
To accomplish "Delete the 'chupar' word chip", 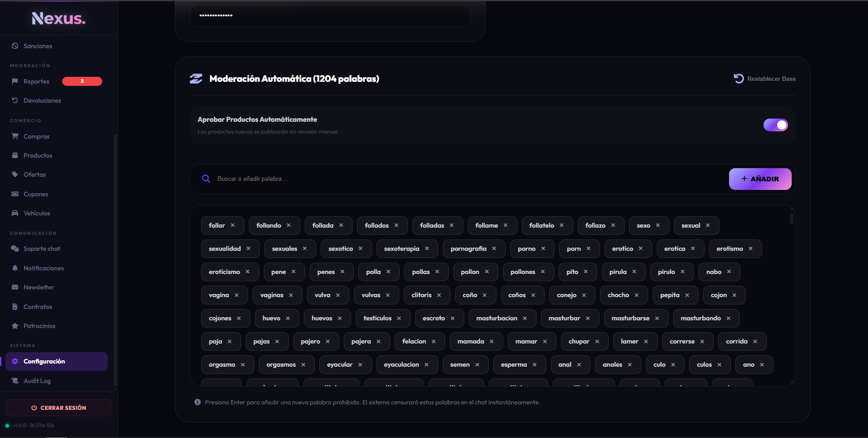I will tap(597, 341).
